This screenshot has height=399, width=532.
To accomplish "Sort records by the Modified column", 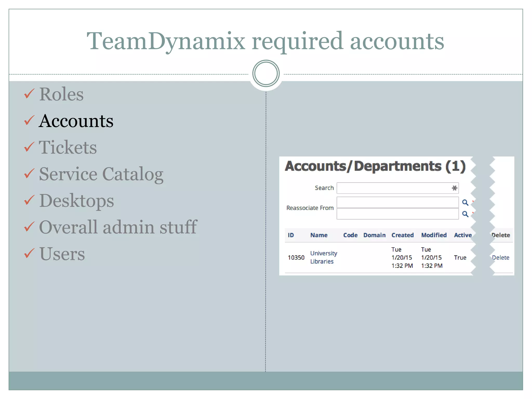I will point(434,235).
